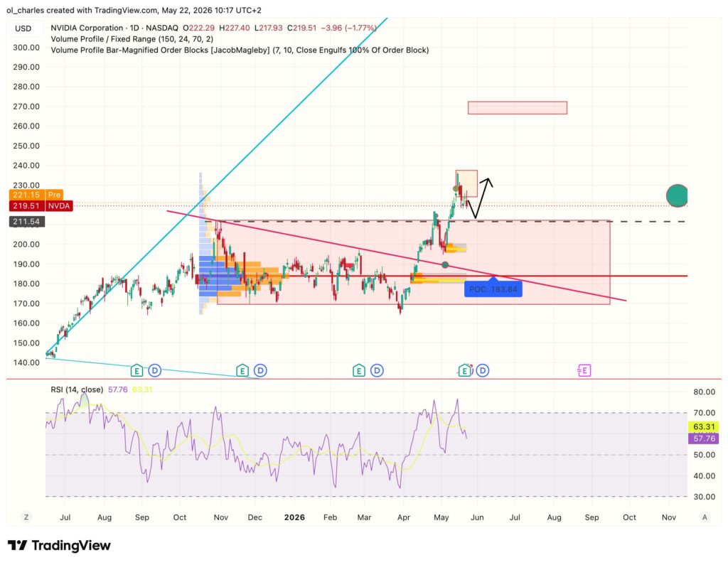Click the 300.00 price axis label
728x565 pixels.
pyautogui.click(x=26, y=48)
